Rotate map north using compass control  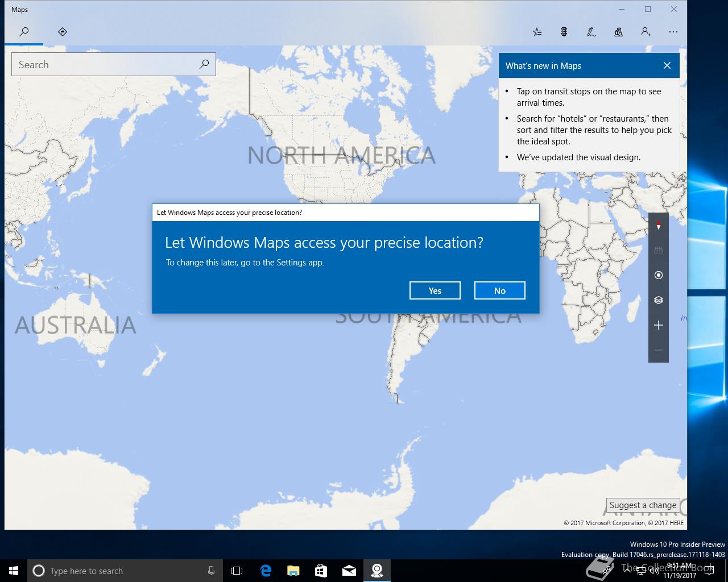[659, 226]
